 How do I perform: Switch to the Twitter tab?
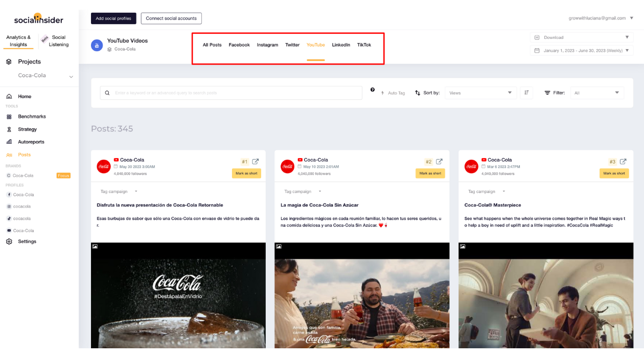(x=292, y=45)
